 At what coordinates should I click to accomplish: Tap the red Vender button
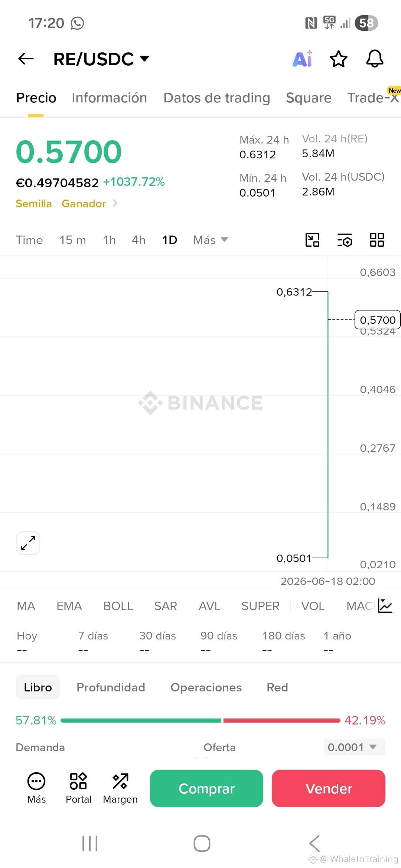[x=329, y=788]
